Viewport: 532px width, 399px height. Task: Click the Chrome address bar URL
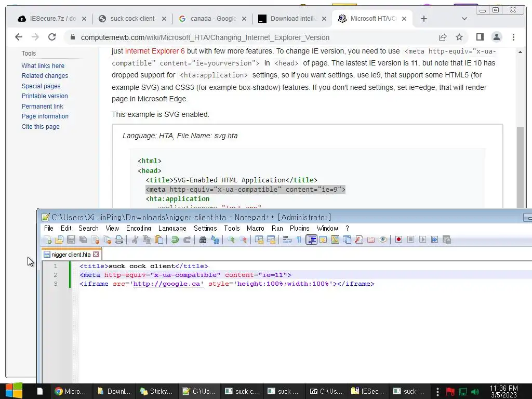(x=205, y=37)
